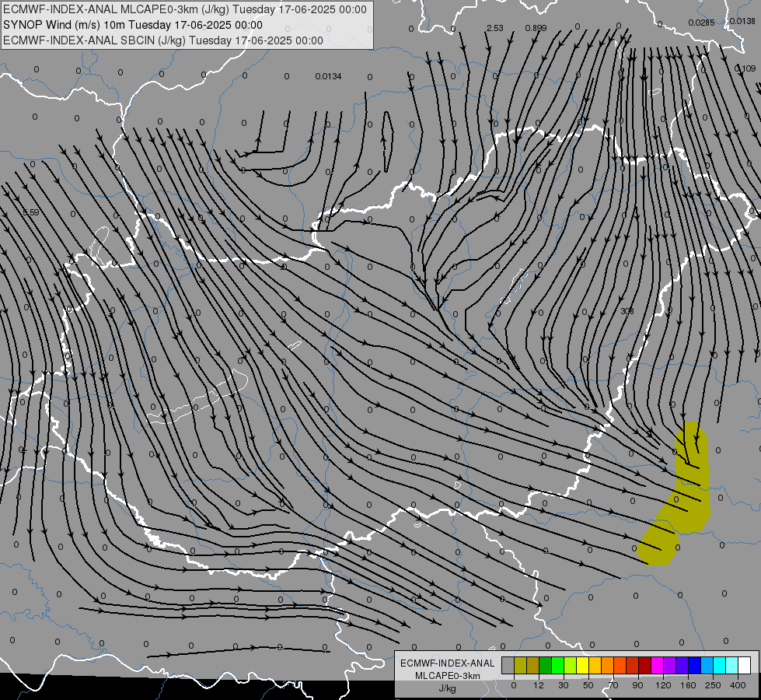Click the MLCAPE0-3km title line at top
Image resolution: width=761 pixels, height=700 pixels.
(x=185, y=9)
